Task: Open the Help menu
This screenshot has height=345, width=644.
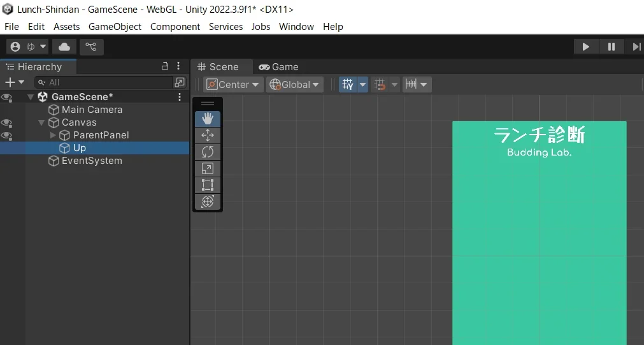Action: click(333, 26)
